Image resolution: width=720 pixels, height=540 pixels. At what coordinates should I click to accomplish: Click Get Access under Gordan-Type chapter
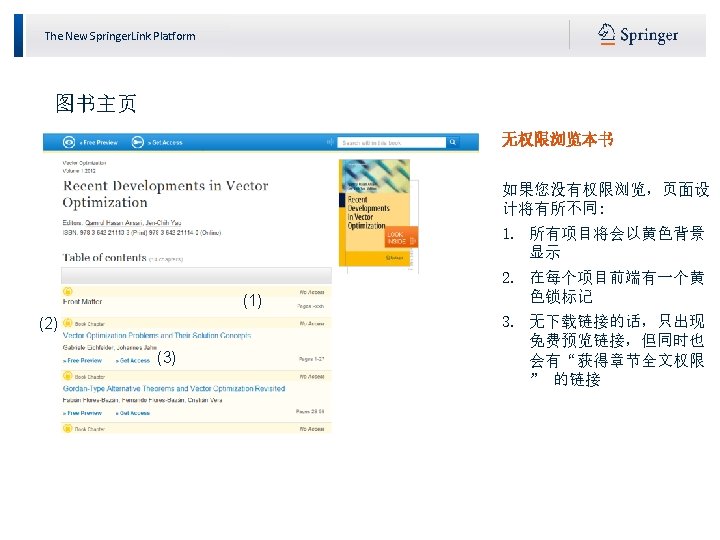coord(133,413)
